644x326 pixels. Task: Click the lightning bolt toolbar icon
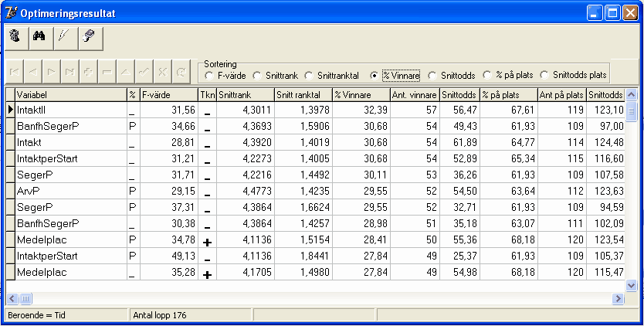click(66, 38)
